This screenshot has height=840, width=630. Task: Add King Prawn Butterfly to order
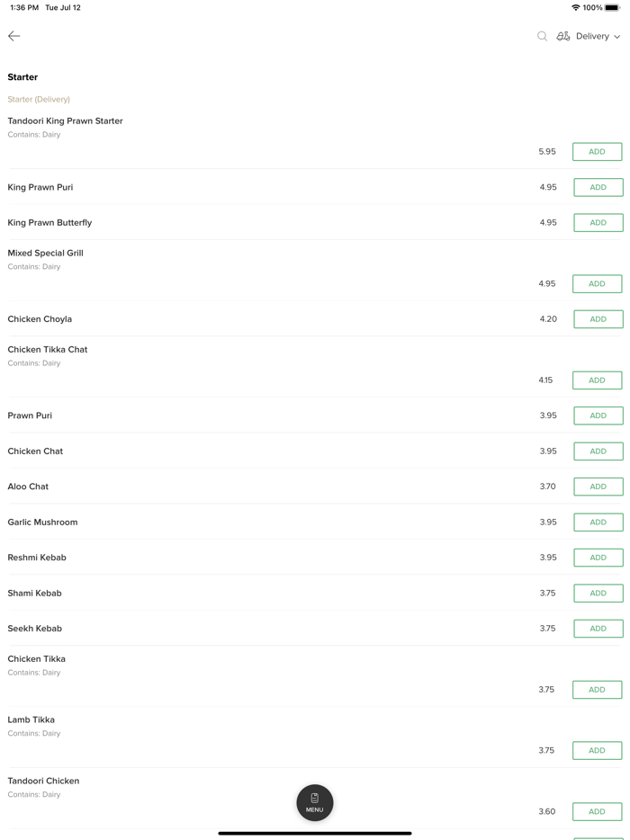[598, 223]
